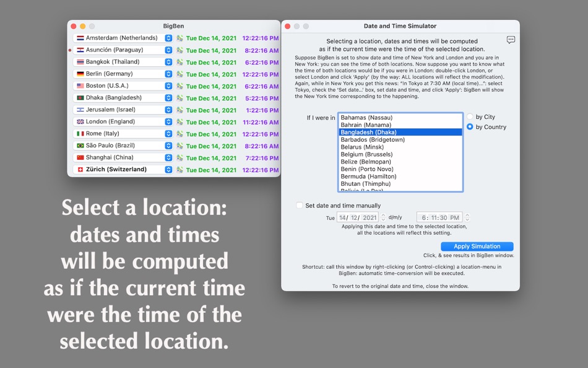Minimize the BigBen window
588x368 pixels.
pos(82,26)
